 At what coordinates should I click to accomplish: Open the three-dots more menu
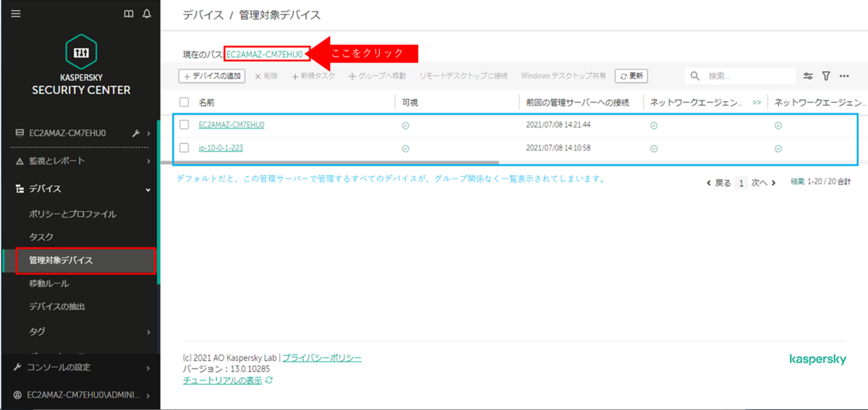click(x=843, y=76)
